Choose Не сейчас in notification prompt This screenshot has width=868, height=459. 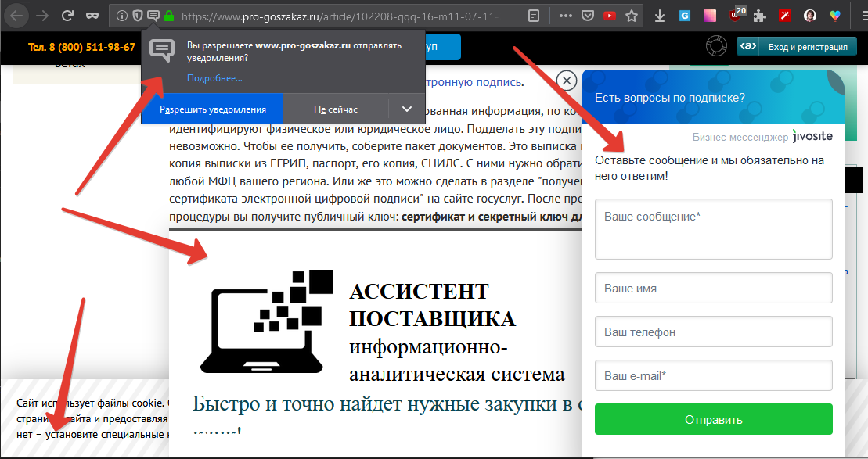pyautogui.click(x=336, y=109)
